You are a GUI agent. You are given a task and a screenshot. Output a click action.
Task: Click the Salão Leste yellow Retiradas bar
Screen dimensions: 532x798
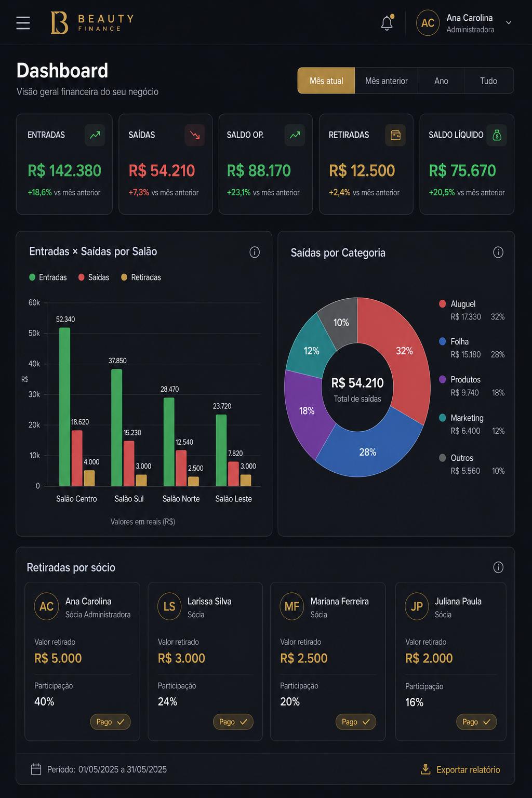pos(246,480)
